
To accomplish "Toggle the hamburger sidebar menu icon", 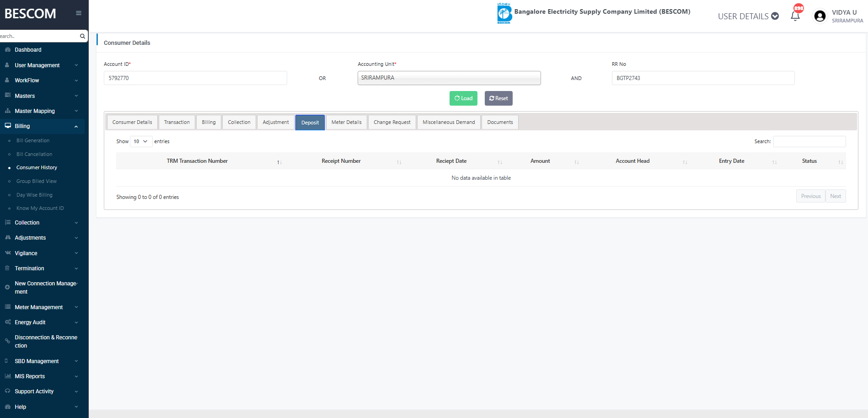I will coord(79,13).
